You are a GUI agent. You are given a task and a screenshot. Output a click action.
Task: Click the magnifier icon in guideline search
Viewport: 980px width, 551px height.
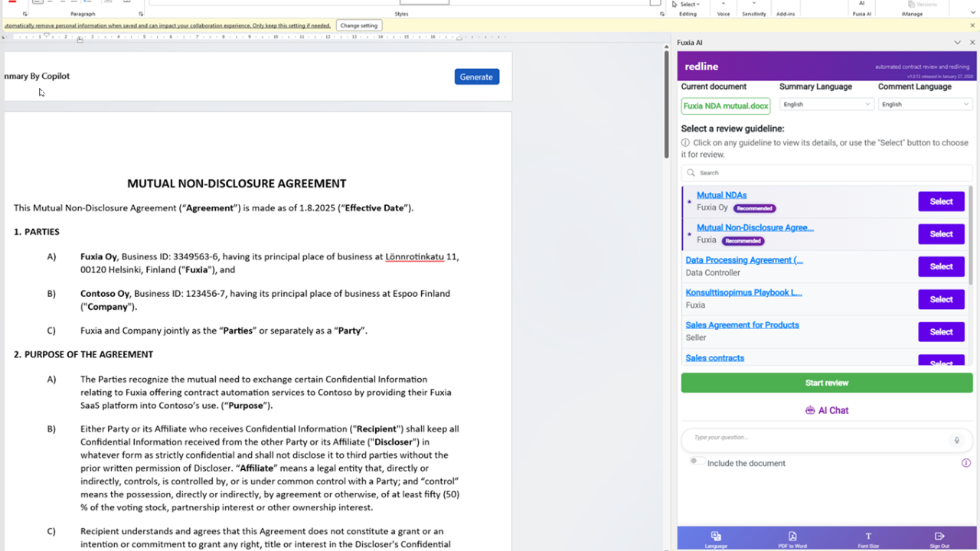(691, 173)
